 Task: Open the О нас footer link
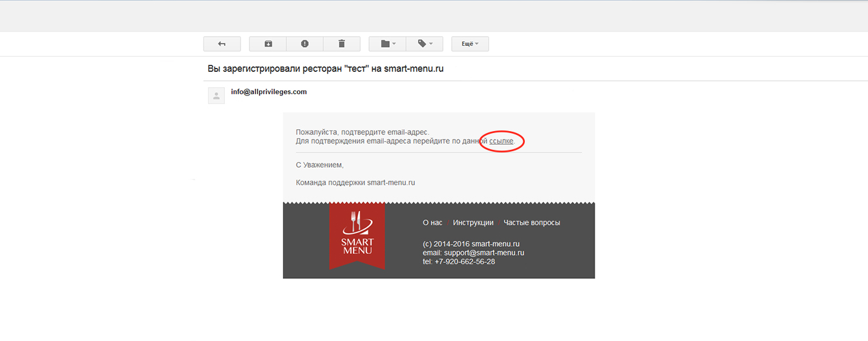tap(432, 223)
